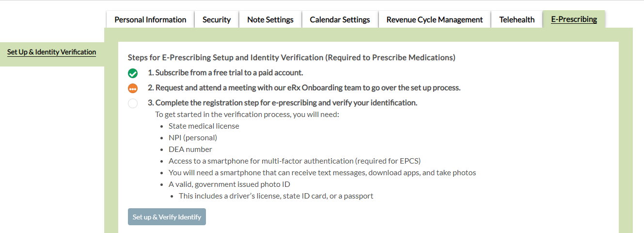Open the Personal Information tab

(150, 20)
